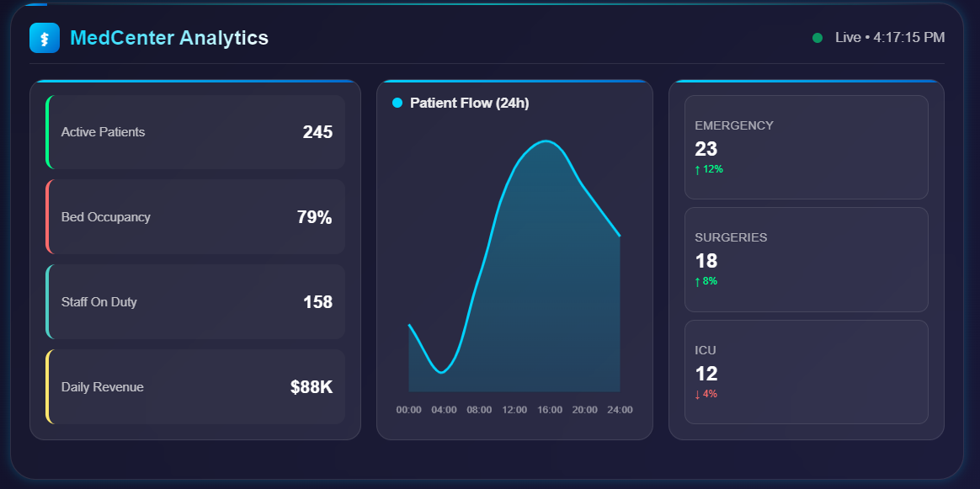Click the Daily Revenue $88K value

click(314, 386)
